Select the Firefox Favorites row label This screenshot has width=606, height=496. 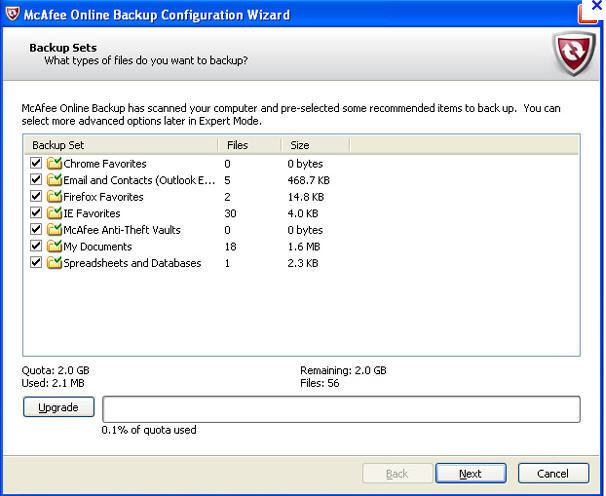tap(103, 197)
